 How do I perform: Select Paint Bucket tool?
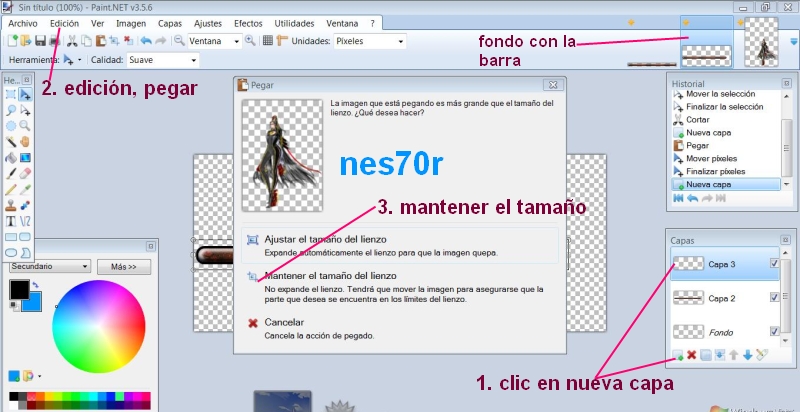click(11, 158)
